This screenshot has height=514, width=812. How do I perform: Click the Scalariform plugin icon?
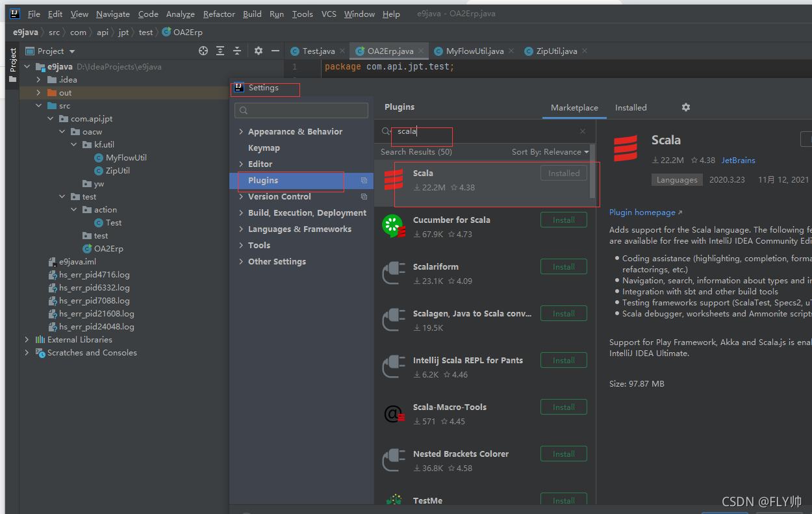pos(394,272)
